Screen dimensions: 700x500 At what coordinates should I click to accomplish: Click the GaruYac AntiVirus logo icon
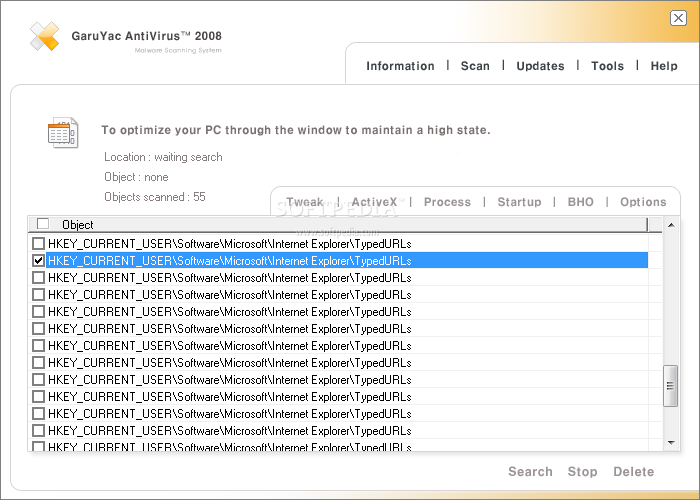coord(44,36)
